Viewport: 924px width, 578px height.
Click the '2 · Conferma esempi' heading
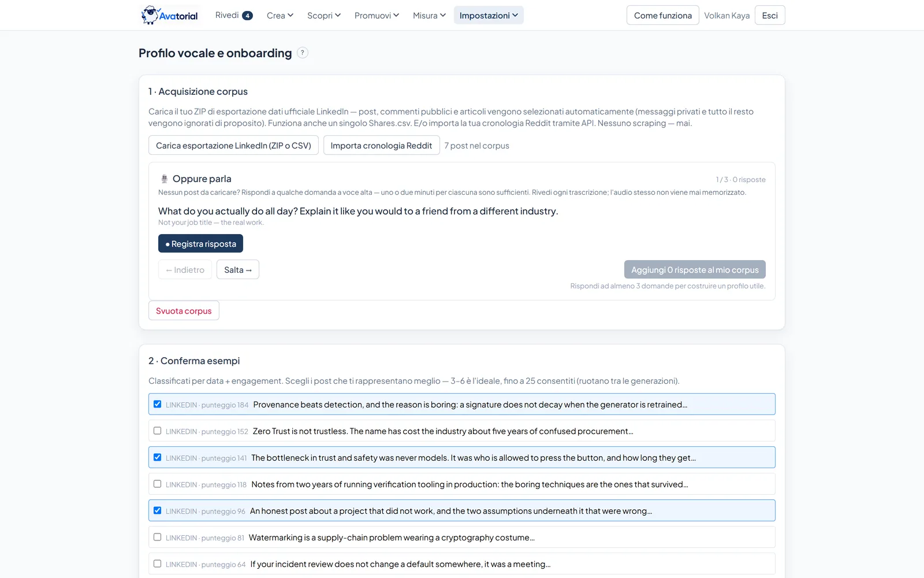coord(194,361)
